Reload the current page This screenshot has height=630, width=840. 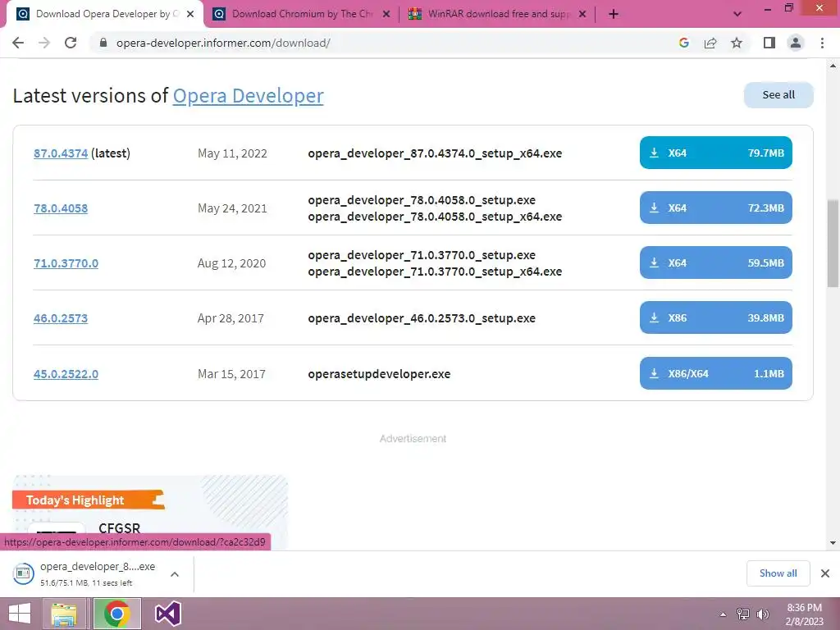71,43
